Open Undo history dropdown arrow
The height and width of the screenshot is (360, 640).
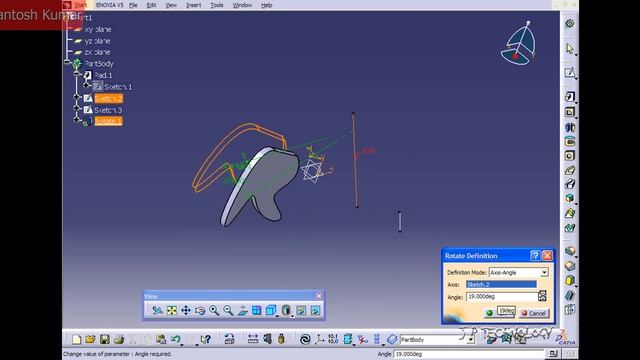click(182, 344)
